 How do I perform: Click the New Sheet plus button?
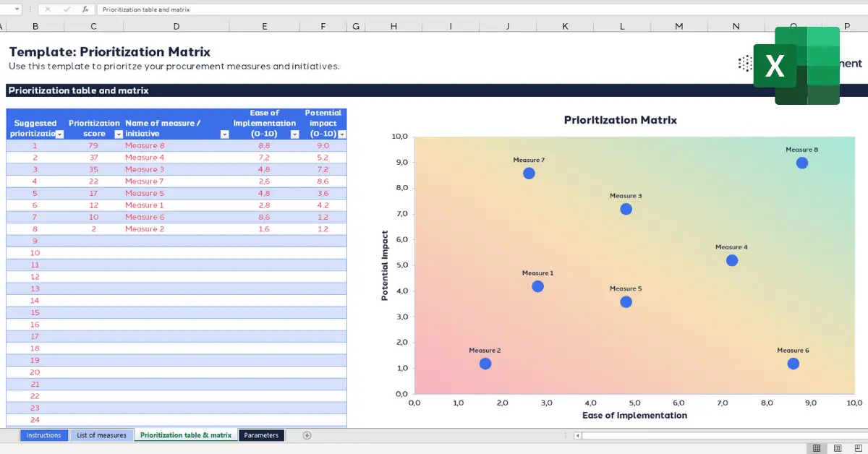coord(307,434)
